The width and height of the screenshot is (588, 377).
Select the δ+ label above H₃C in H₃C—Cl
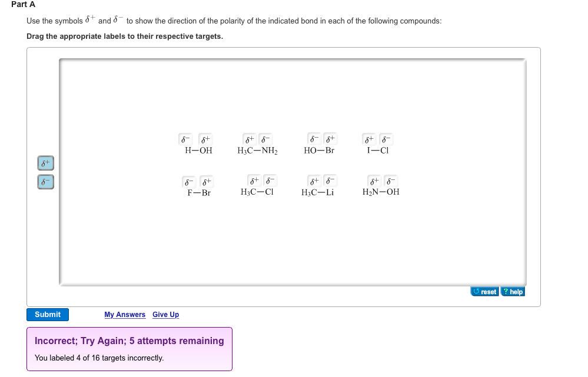click(254, 181)
